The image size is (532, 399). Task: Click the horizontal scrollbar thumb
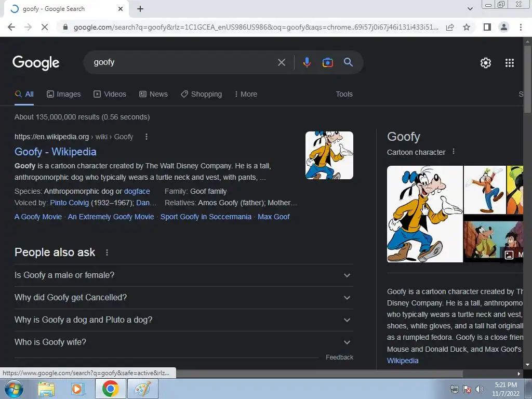319,374
